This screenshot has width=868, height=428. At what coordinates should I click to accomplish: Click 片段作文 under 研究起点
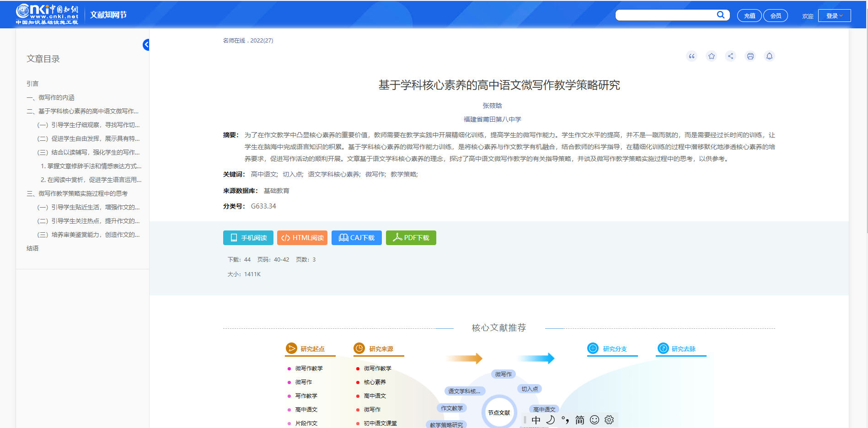coord(306,423)
